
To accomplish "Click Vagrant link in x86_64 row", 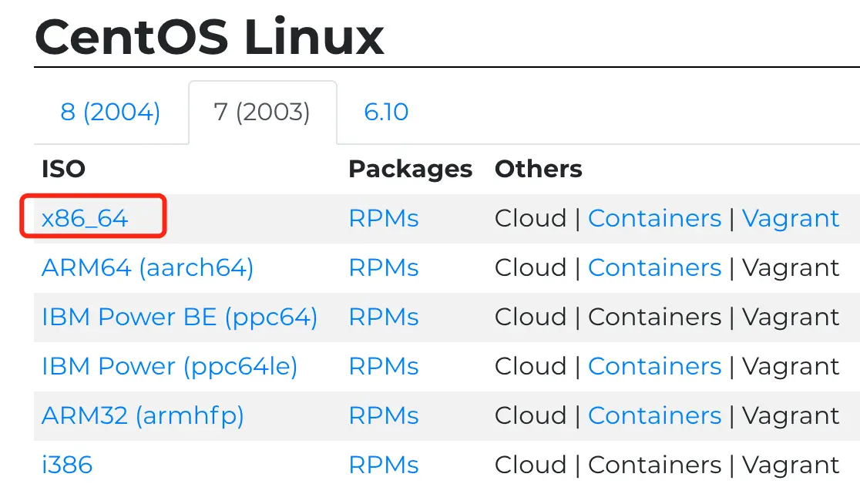I will tap(790, 219).
